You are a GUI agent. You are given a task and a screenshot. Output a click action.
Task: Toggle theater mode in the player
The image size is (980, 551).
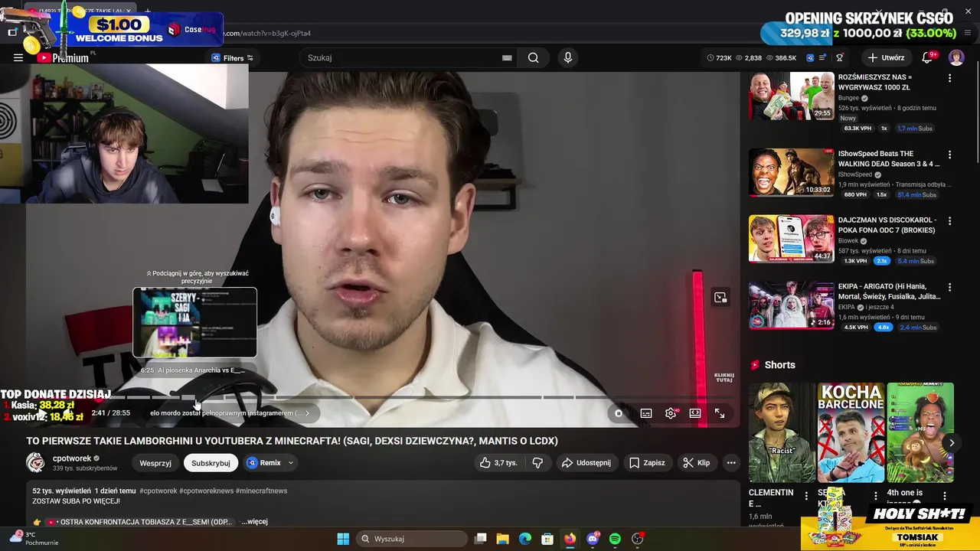pyautogui.click(x=695, y=413)
